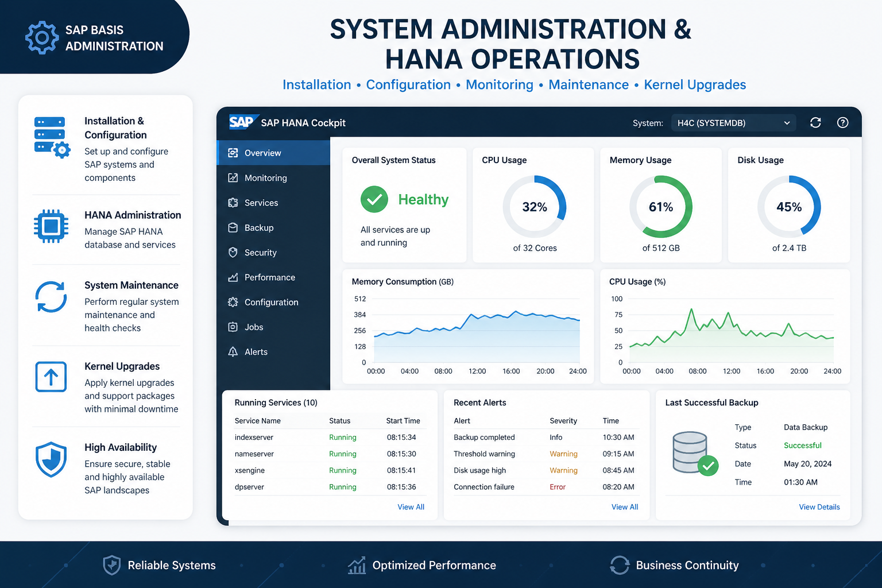Click the SAP logo in the cockpit header
Screen dimensions: 882x588
point(243,122)
